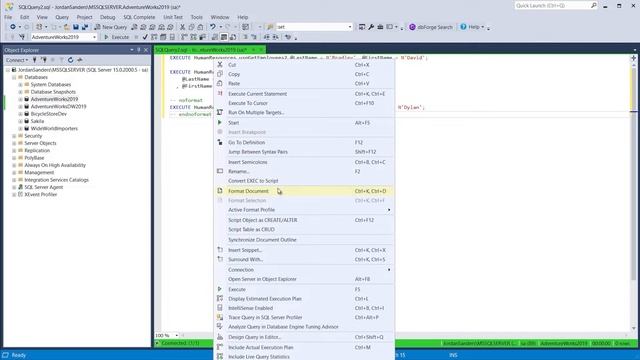Expand the System Databases tree node

point(20,84)
